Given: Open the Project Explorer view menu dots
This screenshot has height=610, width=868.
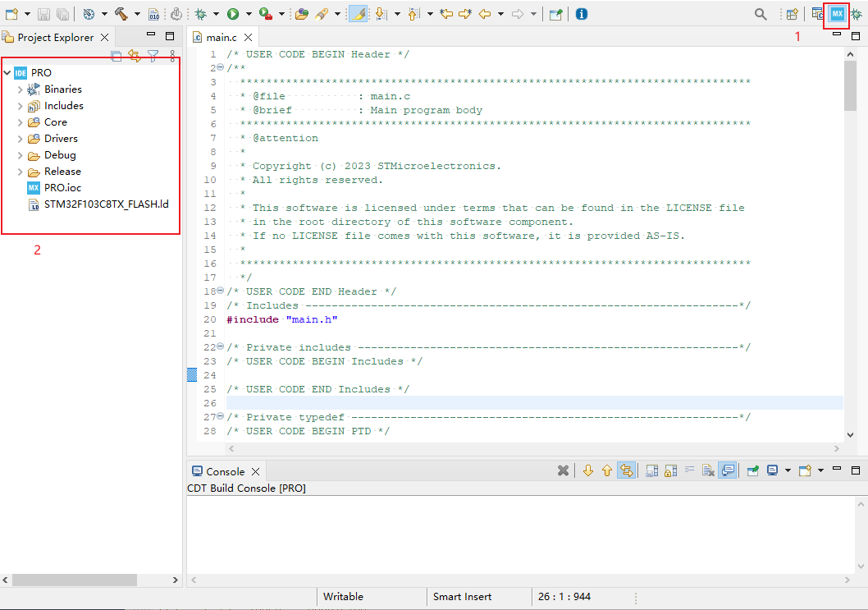Looking at the screenshot, I should 173,55.
